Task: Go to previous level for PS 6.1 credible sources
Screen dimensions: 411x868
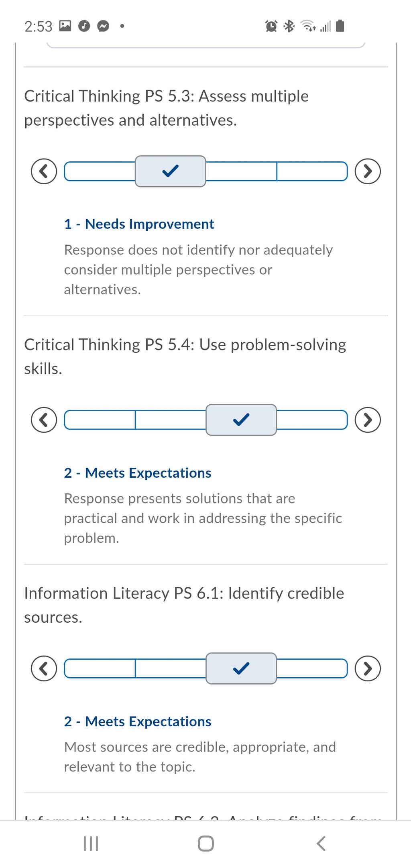Action: 44,668
